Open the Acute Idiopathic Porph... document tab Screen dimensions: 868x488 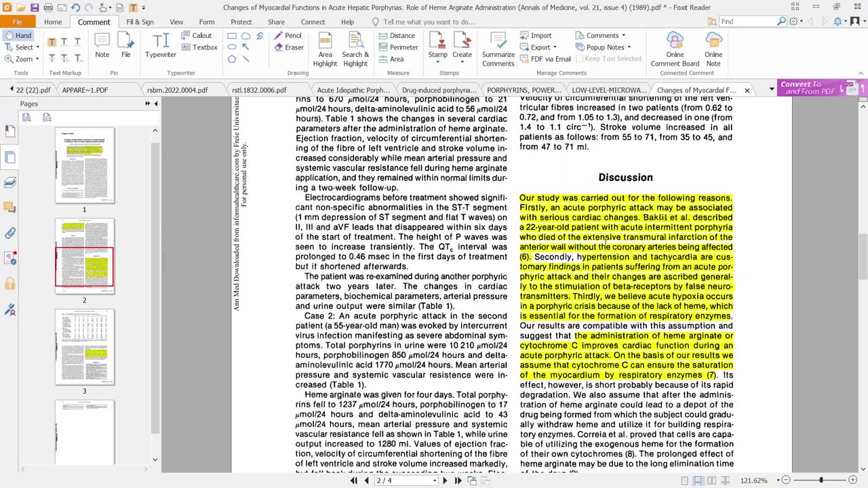click(353, 90)
